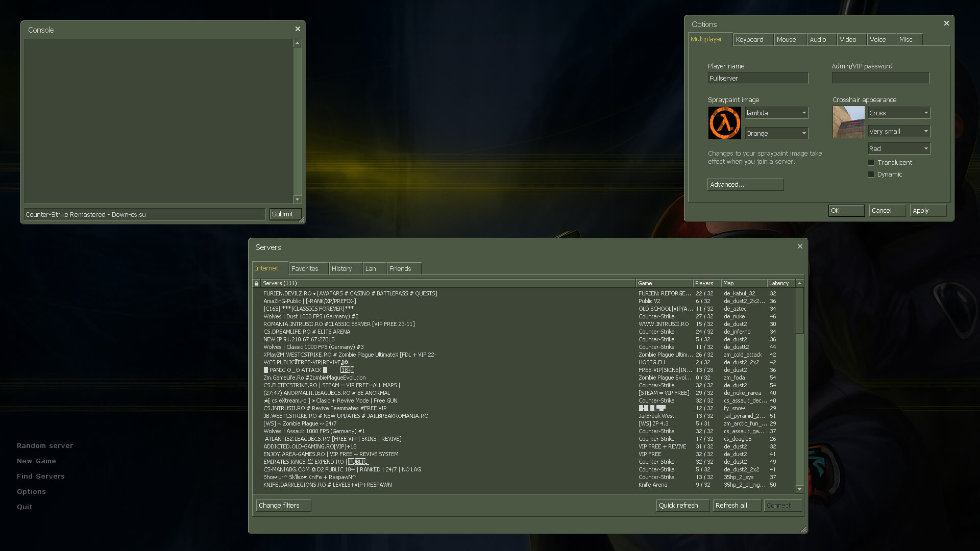Click the crosshair appearance preview image
This screenshot has width=980, height=551.
tap(849, 122)
